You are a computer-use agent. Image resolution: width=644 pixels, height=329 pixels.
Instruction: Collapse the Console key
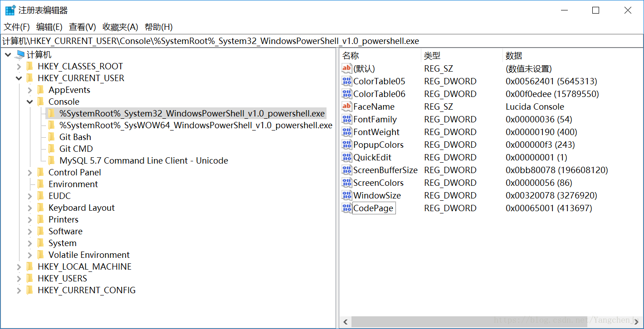click(x=29, y=102)
